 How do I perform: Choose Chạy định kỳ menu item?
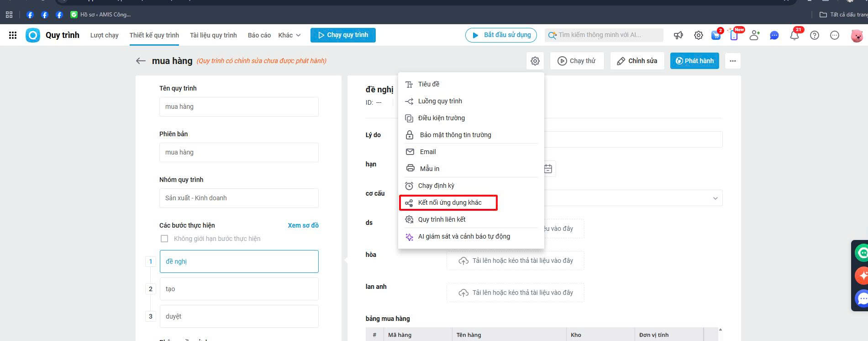click(471, 186)
